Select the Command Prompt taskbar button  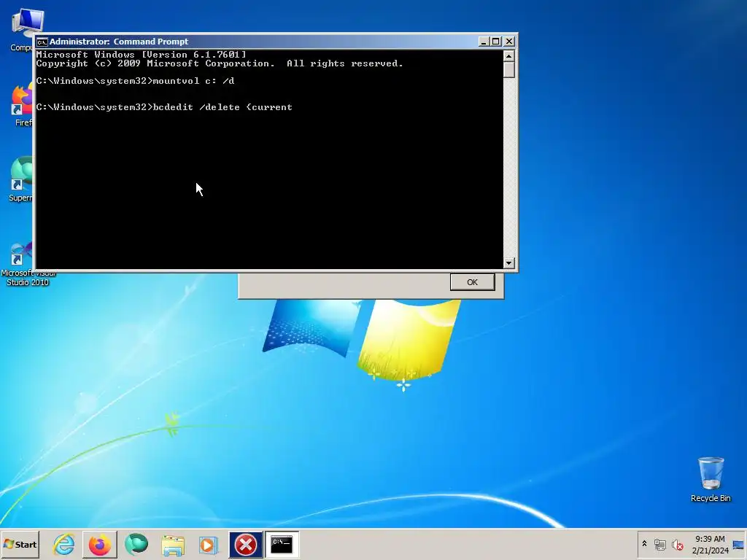tap(282, 544)
